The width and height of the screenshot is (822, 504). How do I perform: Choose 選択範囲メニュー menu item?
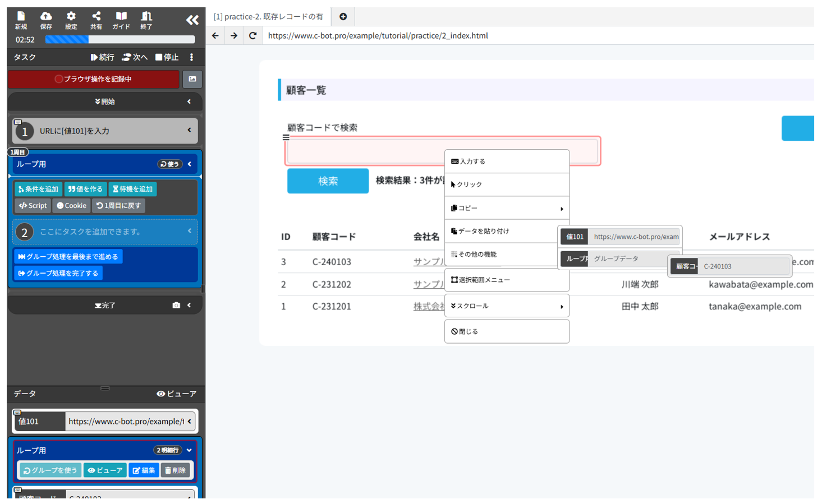click(x=507, y=280)
